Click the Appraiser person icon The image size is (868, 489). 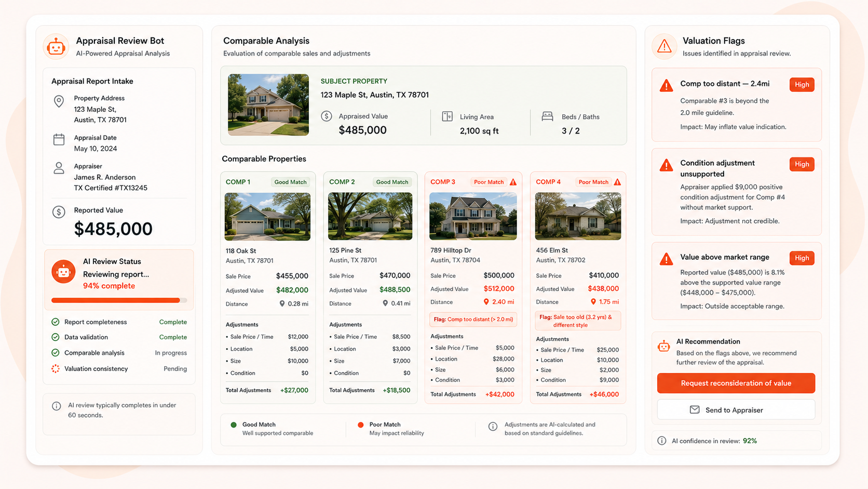tap(59, 168)
